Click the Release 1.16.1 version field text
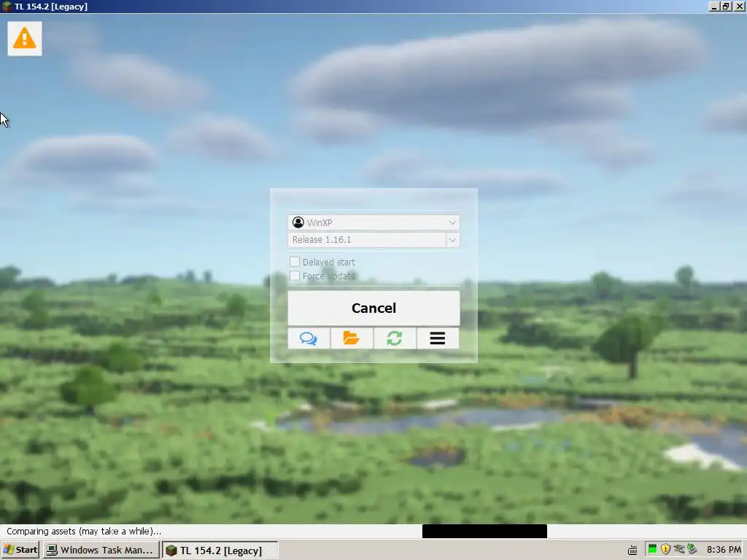 point(322,239)
